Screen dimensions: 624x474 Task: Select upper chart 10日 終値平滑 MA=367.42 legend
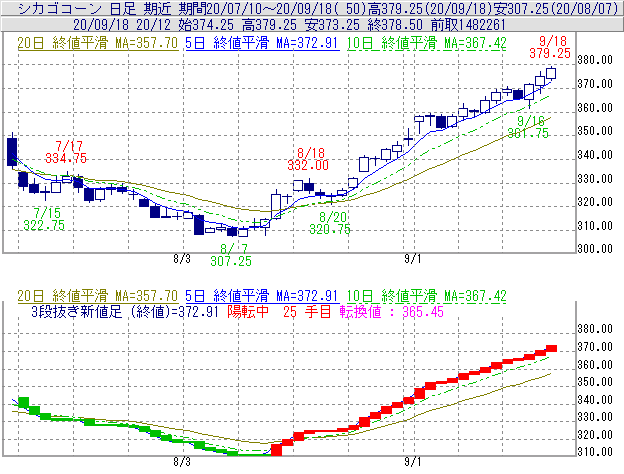click(427, 43)
